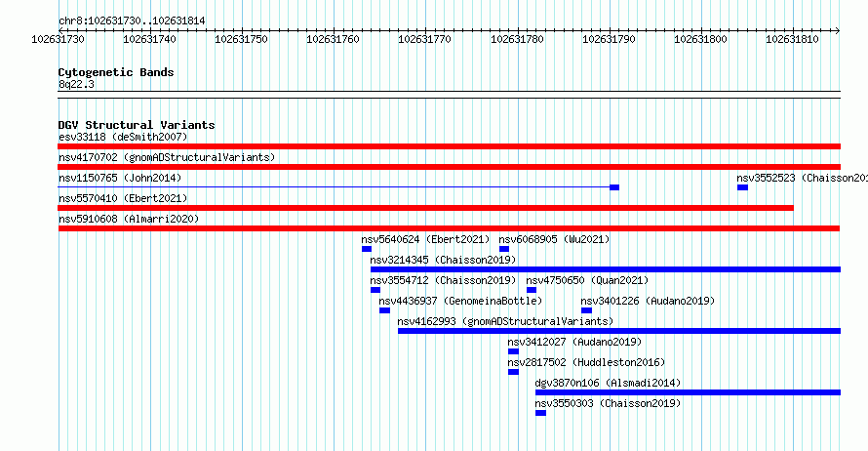The height and width of the screenshot is (451, 868).
Task: Open nsv5570410 (Ebert2021) label
Action: 123,198
